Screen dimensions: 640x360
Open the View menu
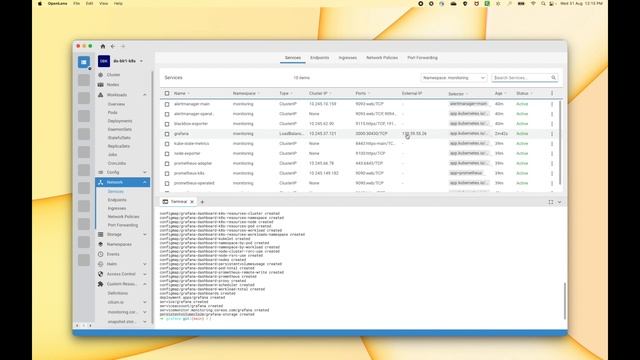[104, 3]
